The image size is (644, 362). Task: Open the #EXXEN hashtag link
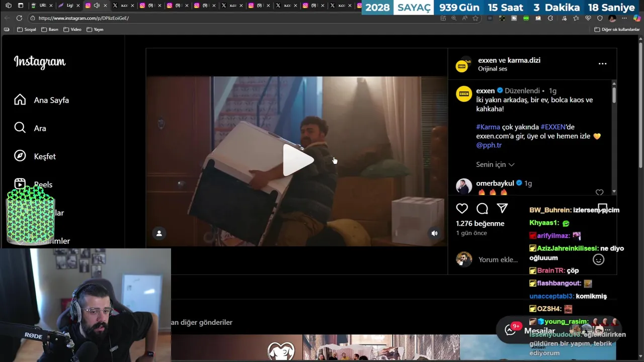553,127
